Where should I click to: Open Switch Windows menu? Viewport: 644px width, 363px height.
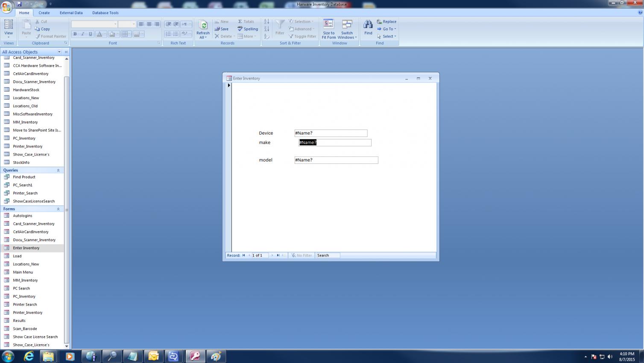(347, 29)
